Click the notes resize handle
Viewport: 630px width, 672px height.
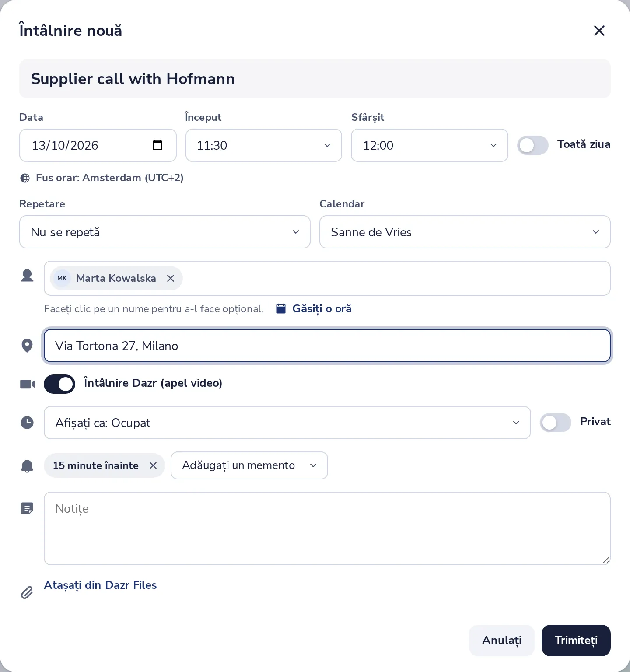pos(606,560)
